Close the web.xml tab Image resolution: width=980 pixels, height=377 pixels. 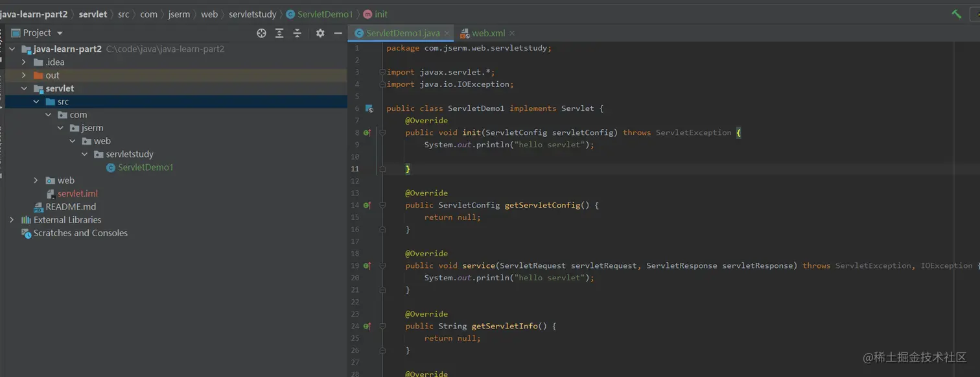point(511,33)
